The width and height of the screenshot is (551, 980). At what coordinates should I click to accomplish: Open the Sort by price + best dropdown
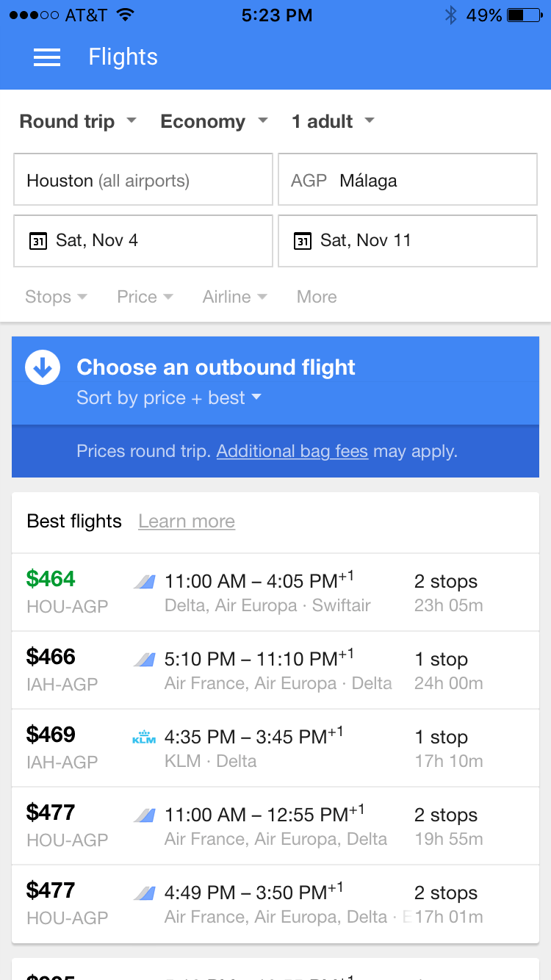click(x=169, y=398)
